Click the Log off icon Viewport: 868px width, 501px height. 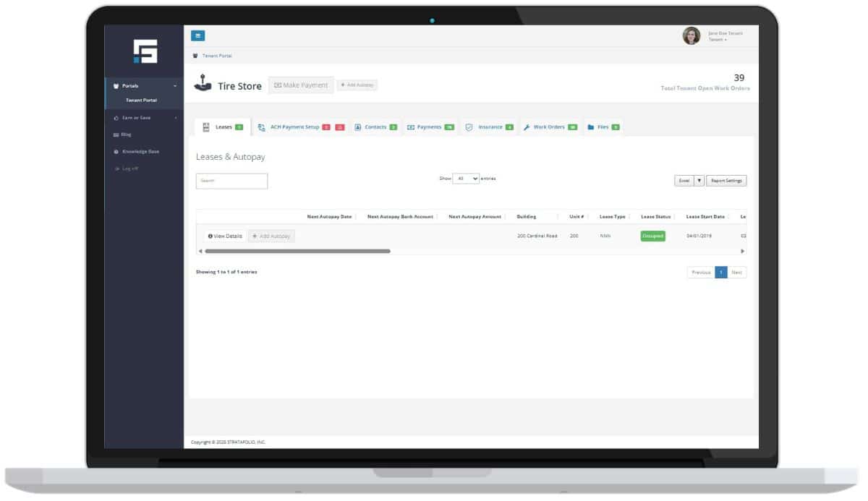click(116, 168)
